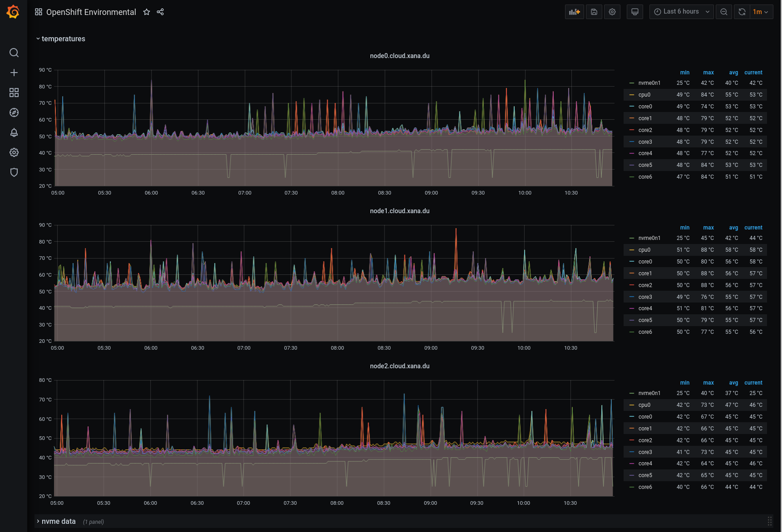Viewport: 782px width, 532px height.
Task: Open the Configuration gear in sidebar
Action: pyautogui.click(x=14, y=152)
